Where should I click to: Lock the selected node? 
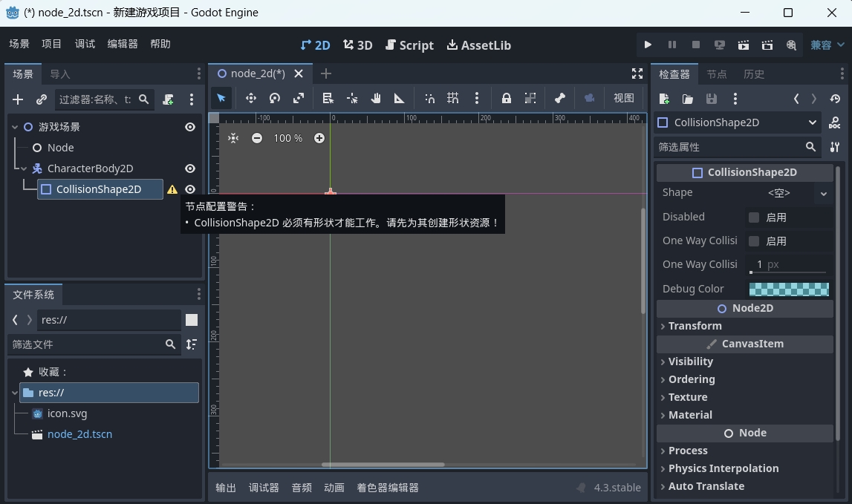click(507, 98)
